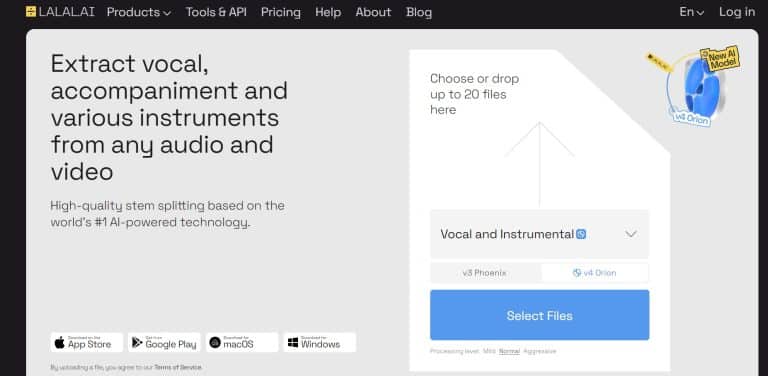Expand the Products menu chevron

click(167, 13)
